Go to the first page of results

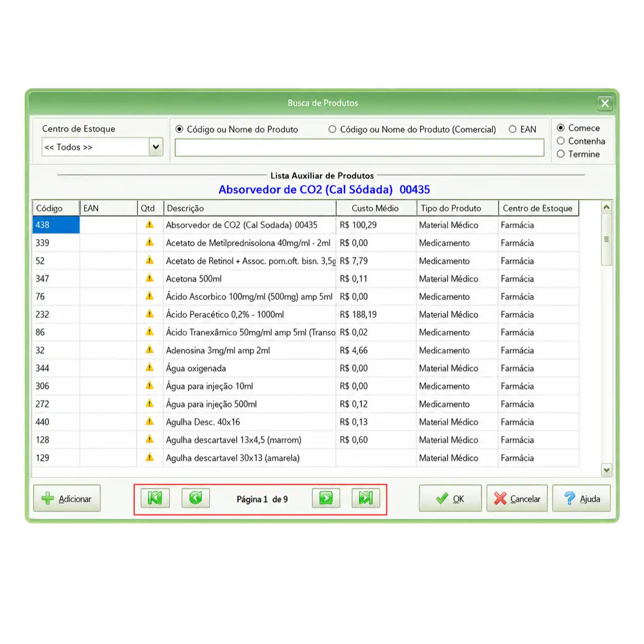[x=155, y=498]
